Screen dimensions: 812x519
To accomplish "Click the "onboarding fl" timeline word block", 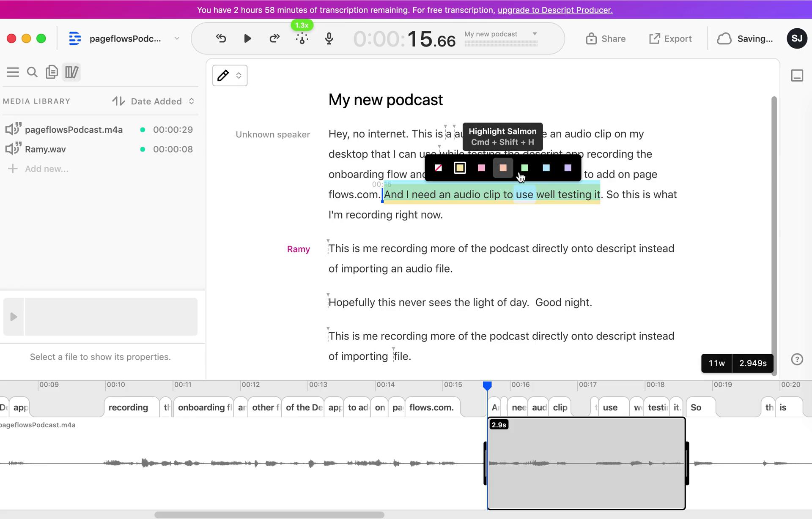I will point(203,407).
